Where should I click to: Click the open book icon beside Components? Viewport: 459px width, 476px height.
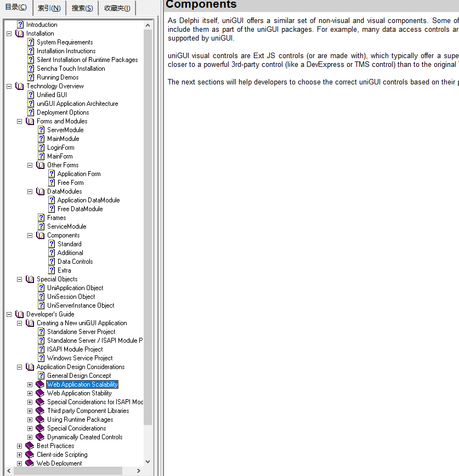tap(41, 235)
